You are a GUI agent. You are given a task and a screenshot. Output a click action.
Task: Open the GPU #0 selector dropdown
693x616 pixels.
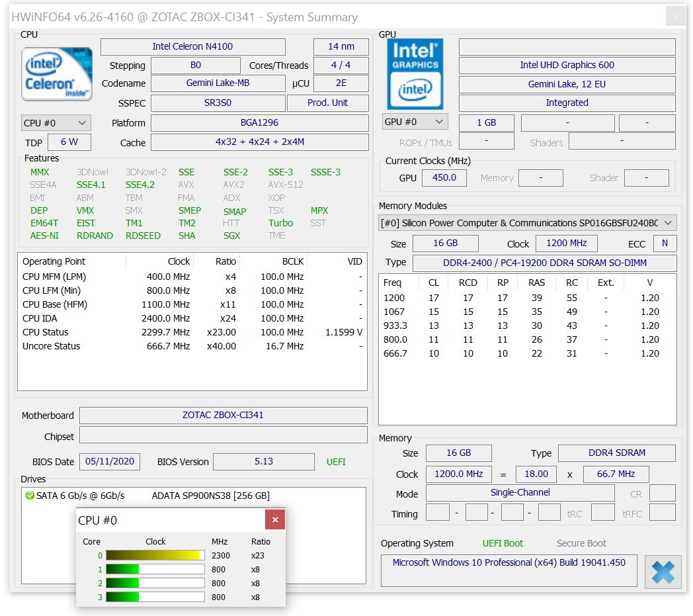(415, 122)
